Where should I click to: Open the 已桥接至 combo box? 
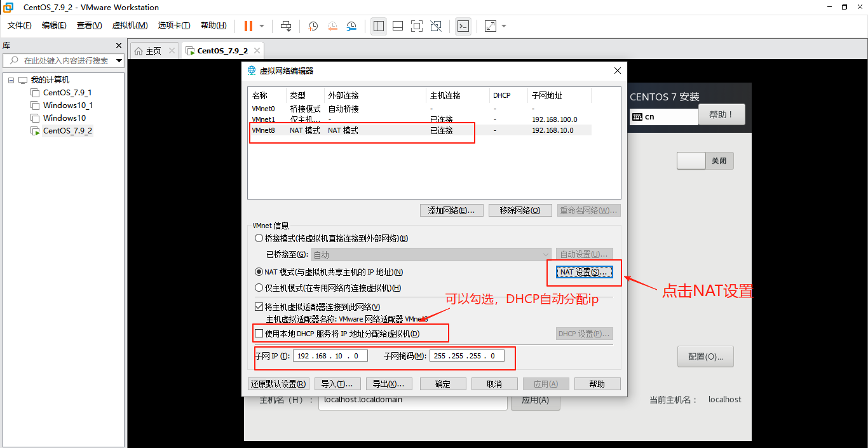coord(431,254)
